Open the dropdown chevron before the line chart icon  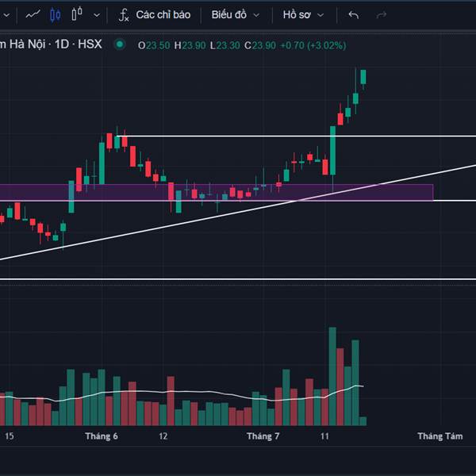(6, 15)
